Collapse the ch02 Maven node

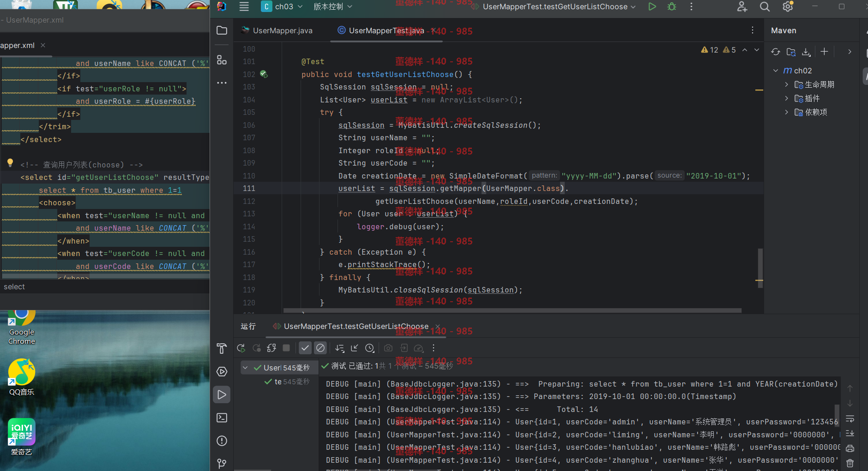pos(776,71)
